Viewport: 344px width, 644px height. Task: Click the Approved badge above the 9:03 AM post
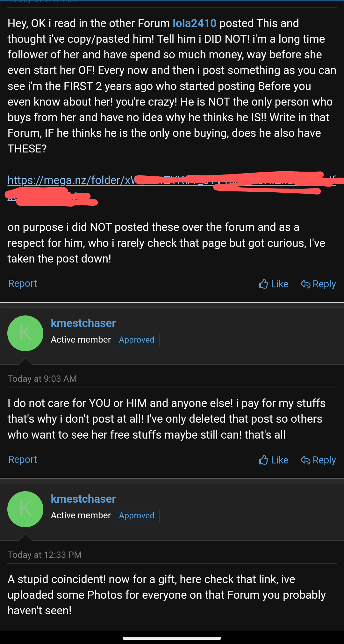click(x=137, y=340)
